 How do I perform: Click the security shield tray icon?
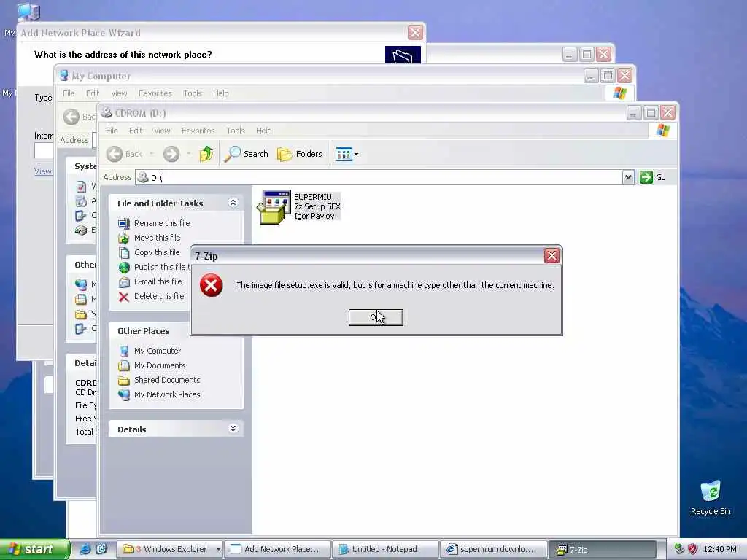pos(693,549)
